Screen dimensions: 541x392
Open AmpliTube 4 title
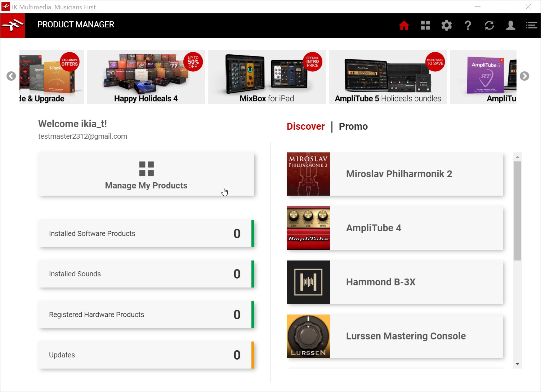pyautogui.click(x=374, y=228)
